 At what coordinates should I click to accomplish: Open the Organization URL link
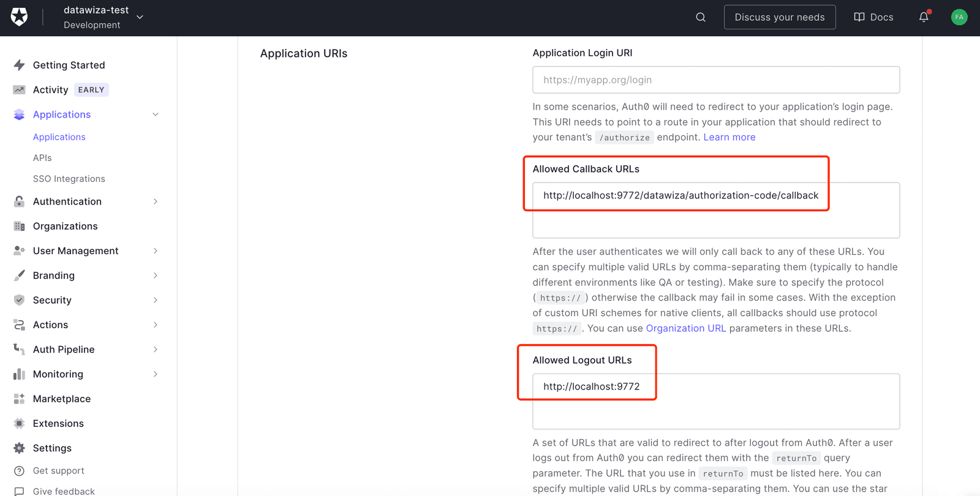point(686,328)
